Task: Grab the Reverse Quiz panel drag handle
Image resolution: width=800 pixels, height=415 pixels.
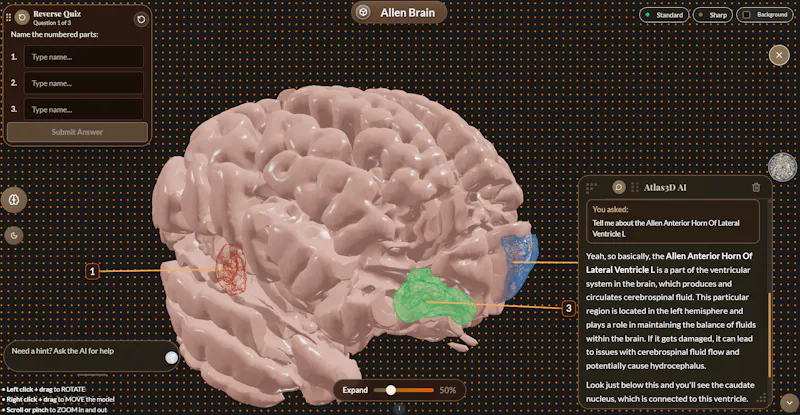Action: [x=8, y=17]
